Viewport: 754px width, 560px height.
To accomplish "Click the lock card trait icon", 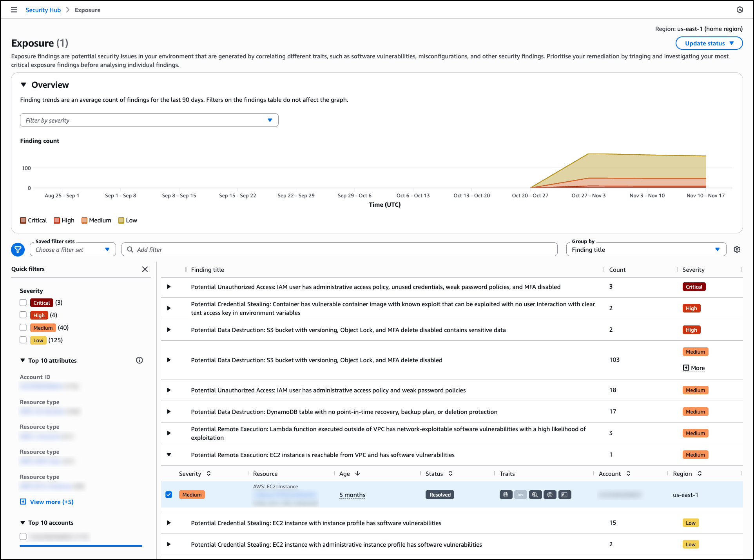I will tap(564, 495).
